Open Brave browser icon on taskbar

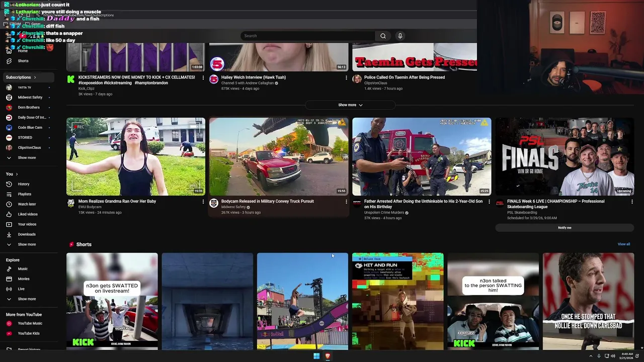pos(328,356)
